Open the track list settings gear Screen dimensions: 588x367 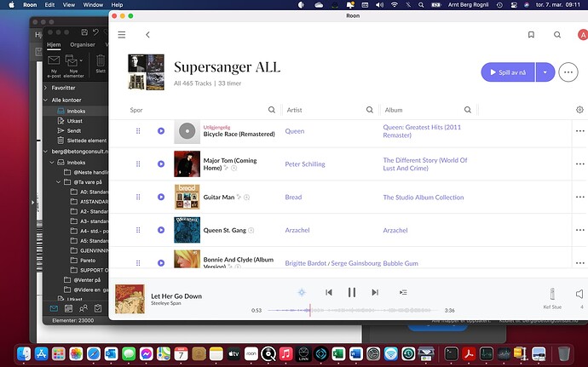pyautogui.click(x=579, y=110)
